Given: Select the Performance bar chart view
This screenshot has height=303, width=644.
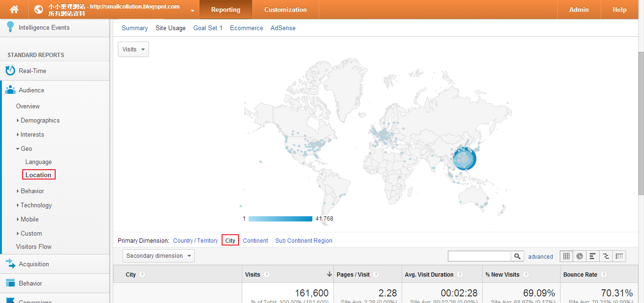Looking at the screenshot, I should point(593,256).
